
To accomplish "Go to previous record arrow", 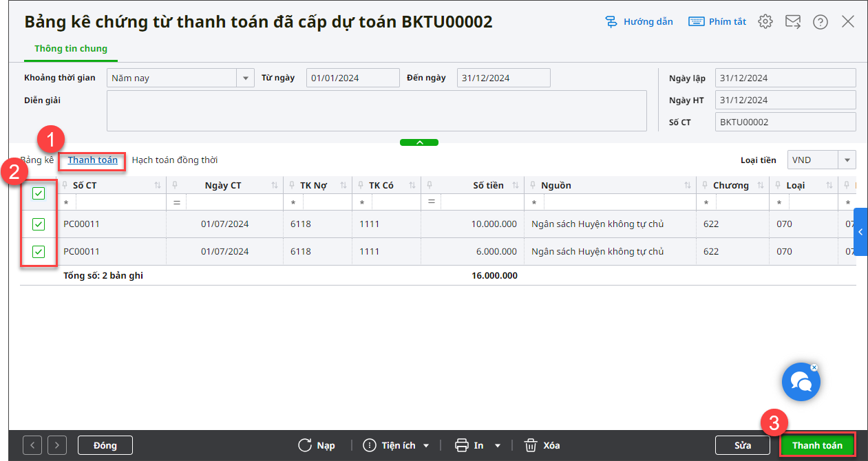I will pos(33,445).
